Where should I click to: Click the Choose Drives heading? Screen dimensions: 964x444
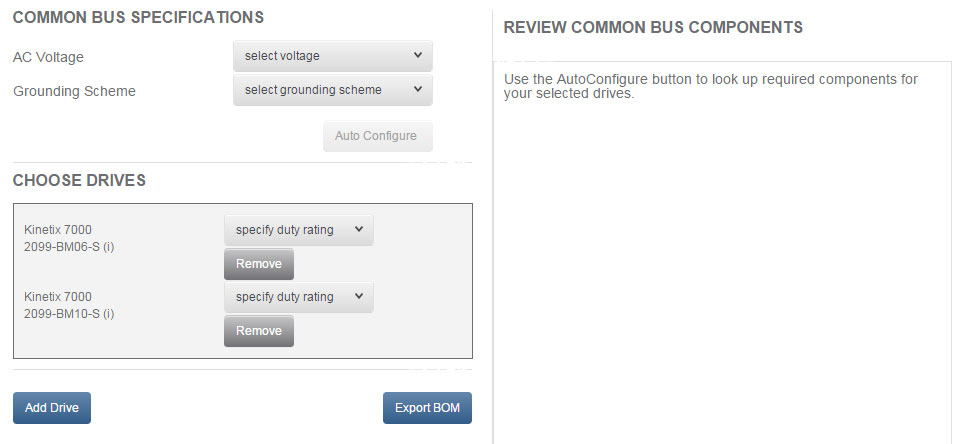(x=79, y=181)
